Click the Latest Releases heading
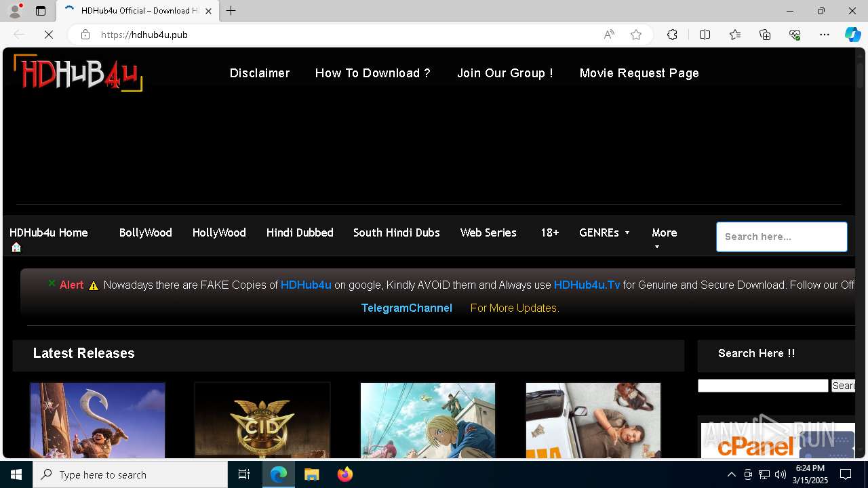This screenshot has width=868, height=488. tap(84, 353)
